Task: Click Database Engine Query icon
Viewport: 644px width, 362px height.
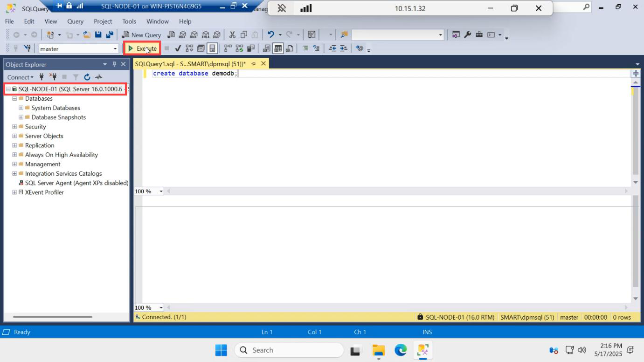Action: [x=171, y=34]
